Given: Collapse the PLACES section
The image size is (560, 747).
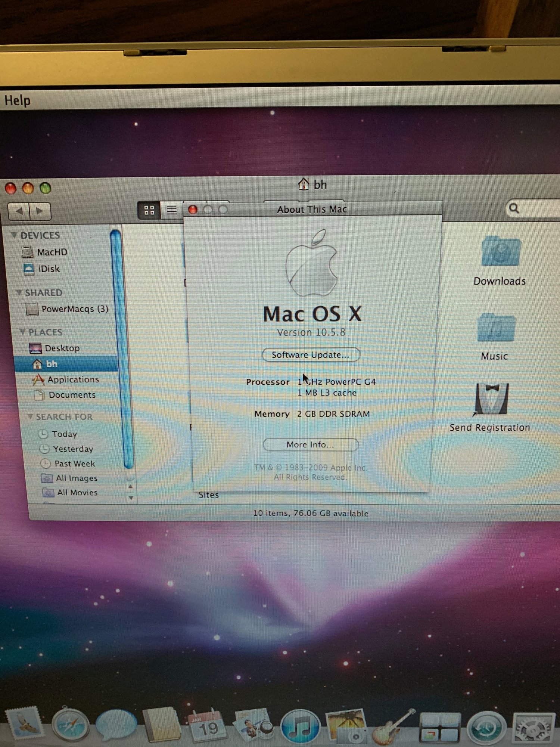Looking at the screenshot, I should [x=23, y=332].
